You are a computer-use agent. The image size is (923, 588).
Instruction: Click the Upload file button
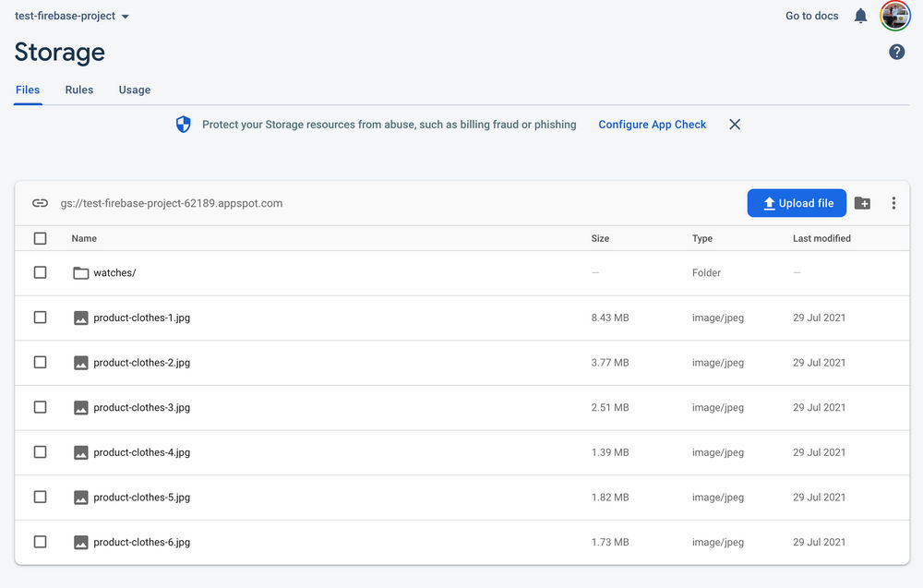(x=797, y=203)
